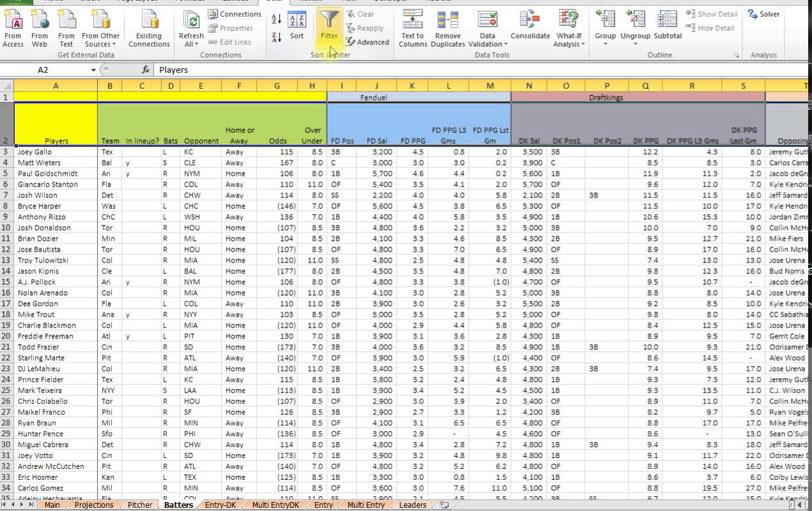Open the From Access import tool
This screenshot has height=511, width=812.
tap(13, 26)
